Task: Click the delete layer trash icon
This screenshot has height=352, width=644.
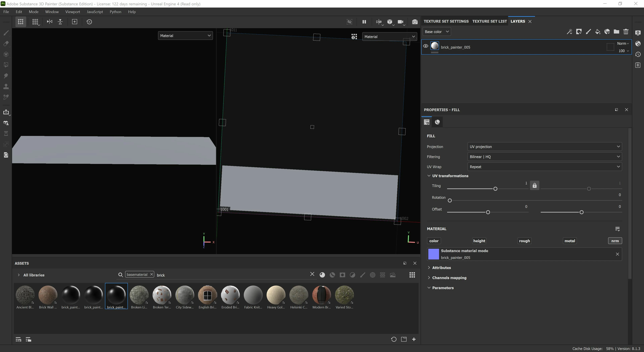Action: 626,32
